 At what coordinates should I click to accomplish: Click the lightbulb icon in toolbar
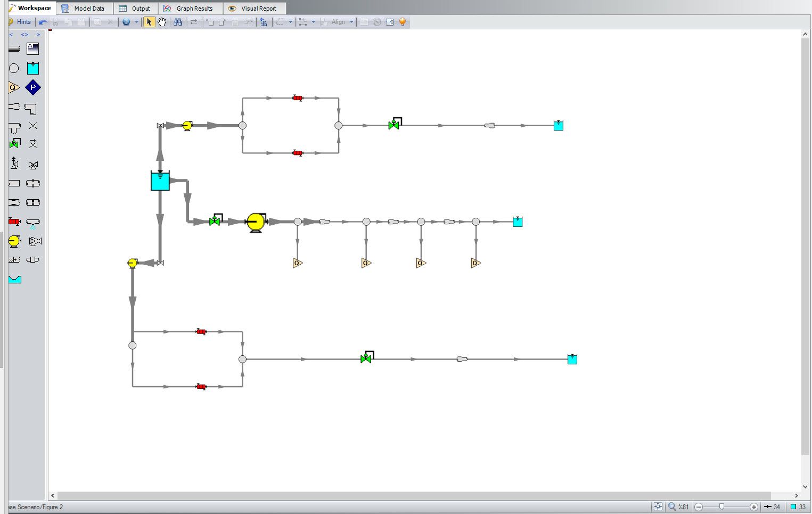[x=403, y=22]
